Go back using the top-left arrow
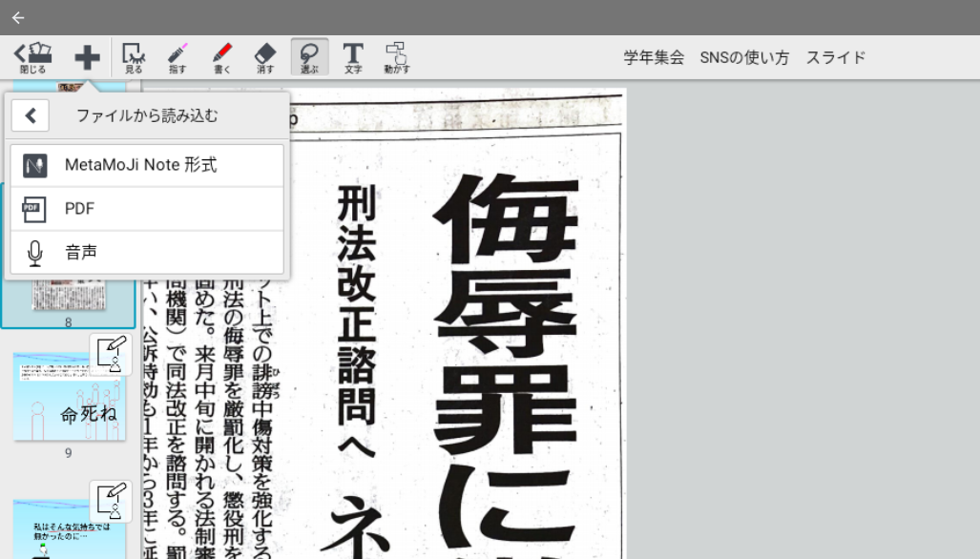Screen dimensions: 980x559 (x=18, y=17)
